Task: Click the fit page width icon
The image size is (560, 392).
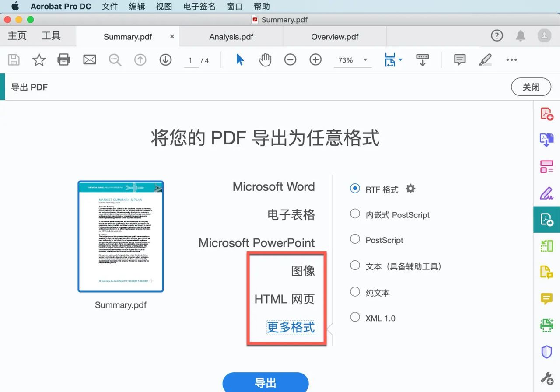Action: (x=390, y=60)
